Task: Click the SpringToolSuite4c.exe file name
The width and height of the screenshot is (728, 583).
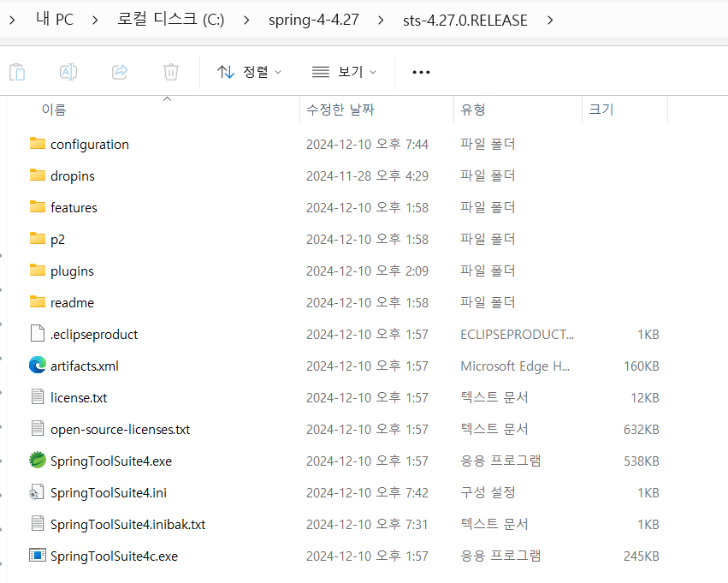Action: [114, 556]
